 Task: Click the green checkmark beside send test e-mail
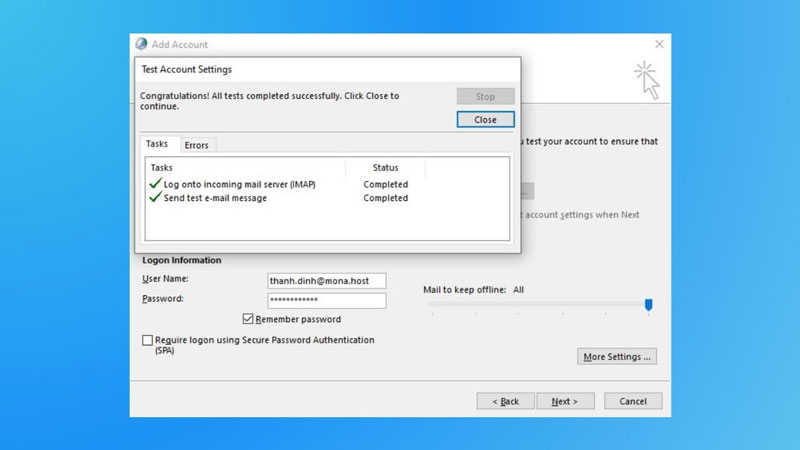click(156, 197)
